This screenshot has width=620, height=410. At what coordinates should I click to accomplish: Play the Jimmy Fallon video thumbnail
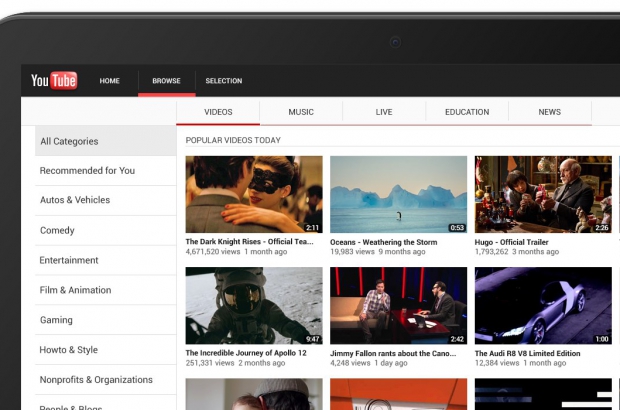click(x=399, y=306)
